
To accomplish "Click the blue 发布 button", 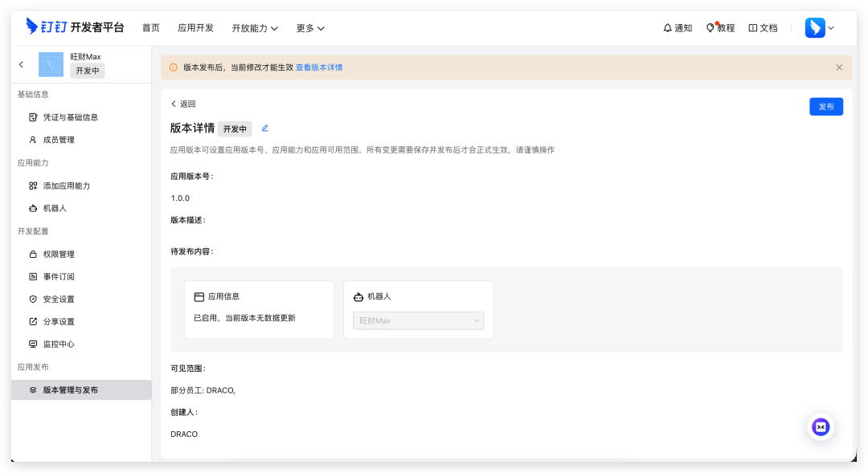I will tap(825, 107).
